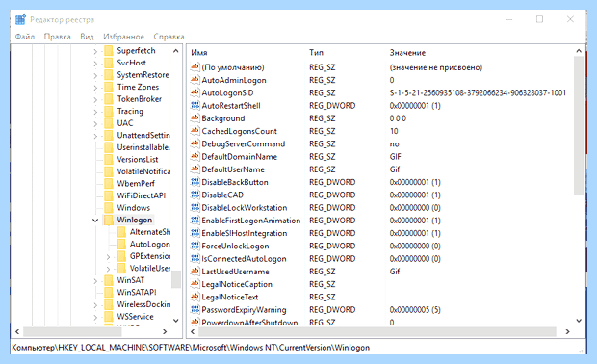Select the UAC key in tree
Image resolution: width=597 pixels, height=364 pixels.
(125, 123)
